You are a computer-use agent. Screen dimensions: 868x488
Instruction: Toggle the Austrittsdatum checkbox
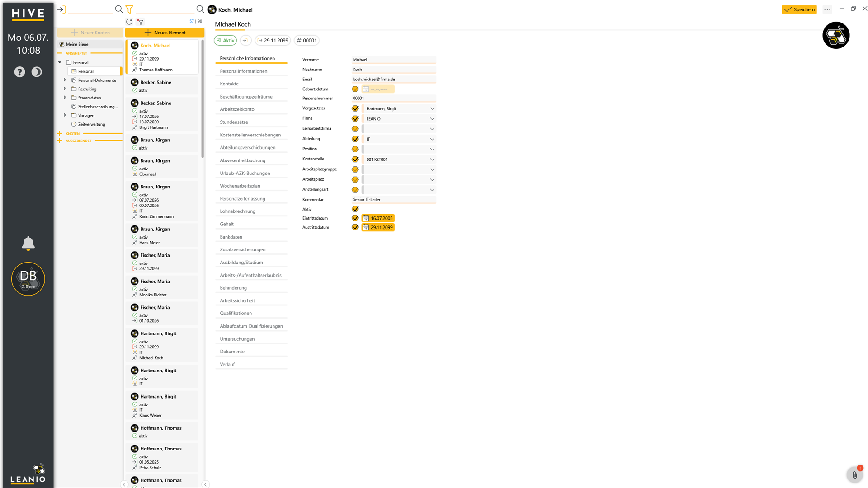click(355, 227)
